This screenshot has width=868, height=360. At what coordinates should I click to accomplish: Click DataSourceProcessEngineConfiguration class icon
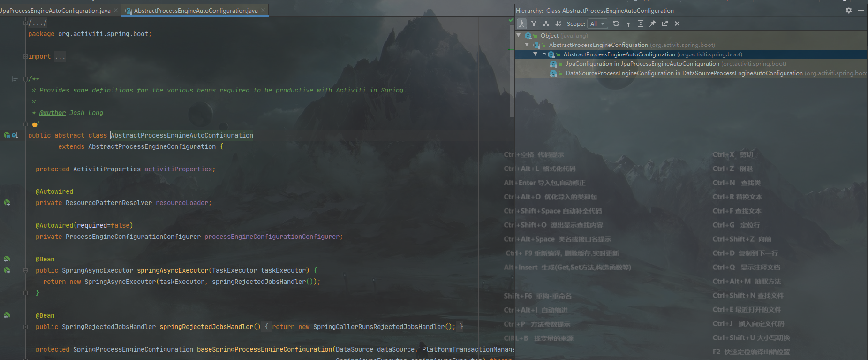coord(554,73)
